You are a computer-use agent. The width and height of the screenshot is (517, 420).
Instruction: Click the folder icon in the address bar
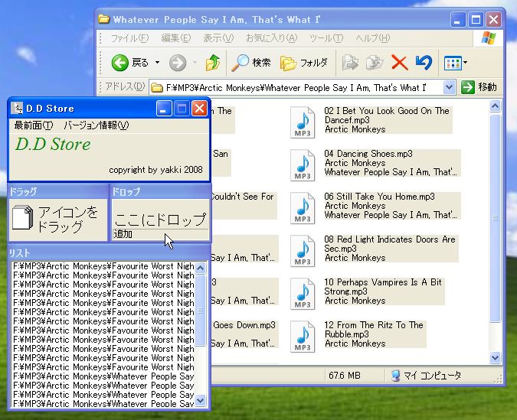156,88
